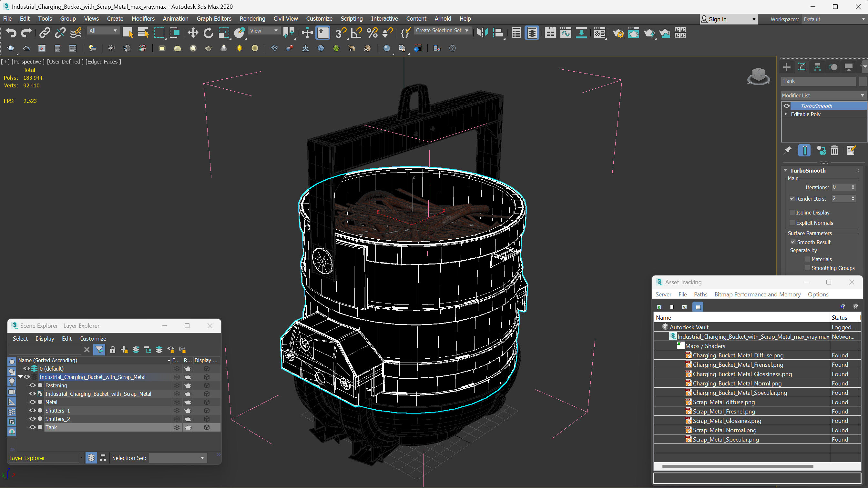Image resolution: width=868 pixels, height=488 pixels.
Task: Expand the Editable Poly modifier
Action: [x=786, y=114]
